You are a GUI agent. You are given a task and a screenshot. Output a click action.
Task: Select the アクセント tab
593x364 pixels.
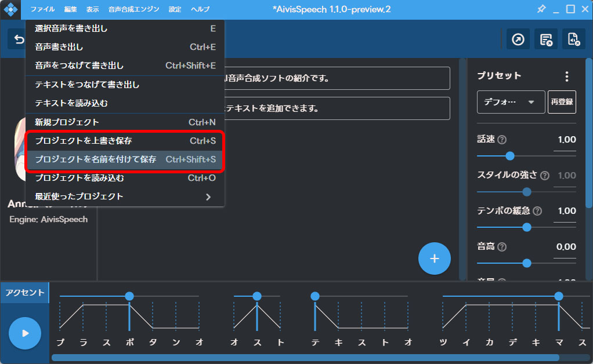click(24, 293)
